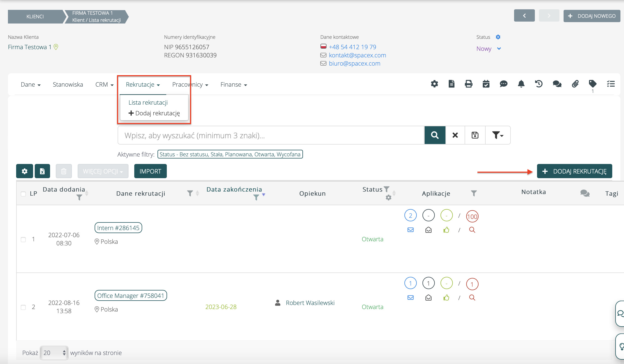Change results per page dropdown showing 20
The width and height of the screenshot is (624, 364).
[54, 353]
